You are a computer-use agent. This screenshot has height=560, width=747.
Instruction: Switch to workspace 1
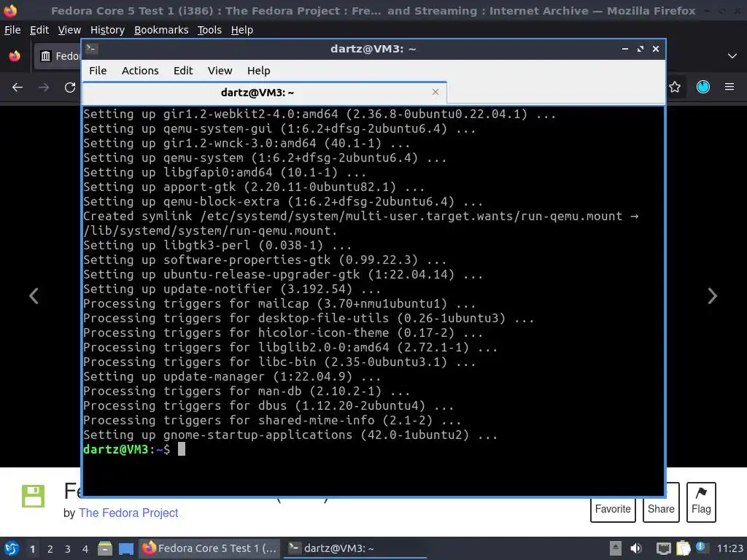pos(32,549)
